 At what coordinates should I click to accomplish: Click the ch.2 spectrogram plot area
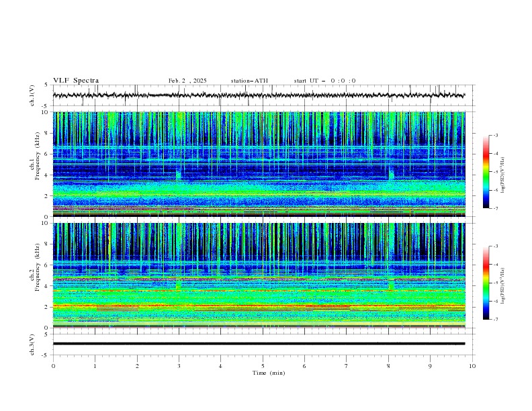pos(259,275)
